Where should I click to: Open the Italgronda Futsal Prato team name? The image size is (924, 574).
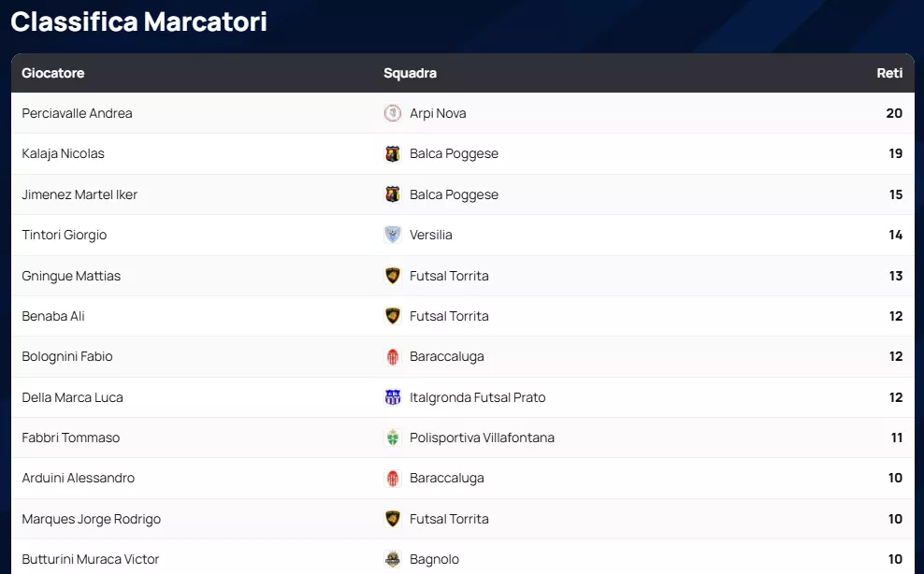point(477,397)
